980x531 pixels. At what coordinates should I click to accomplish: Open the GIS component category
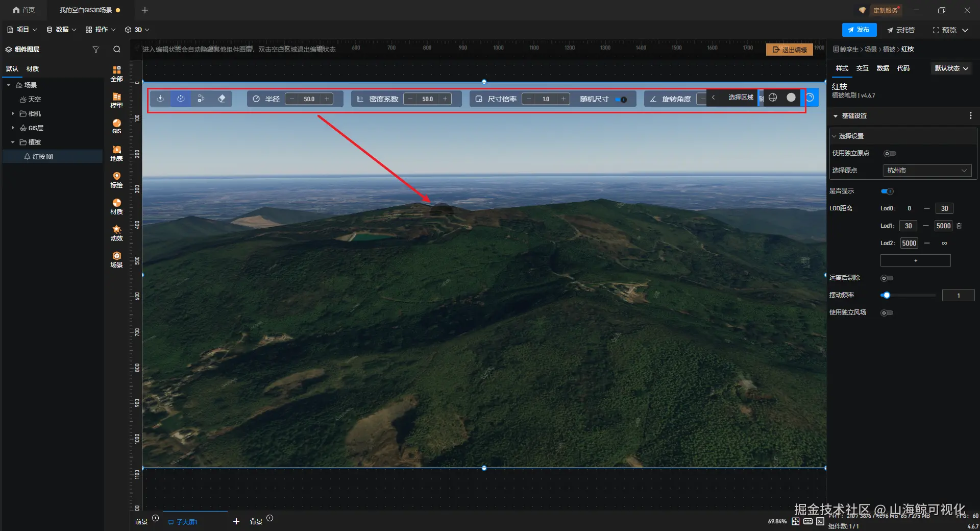(117, 126)
